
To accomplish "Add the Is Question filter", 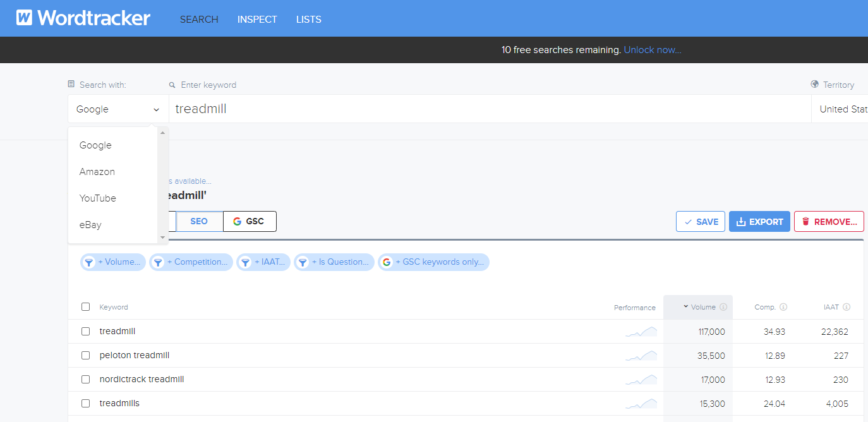I will pyautogui.click(x=334, y=262).
